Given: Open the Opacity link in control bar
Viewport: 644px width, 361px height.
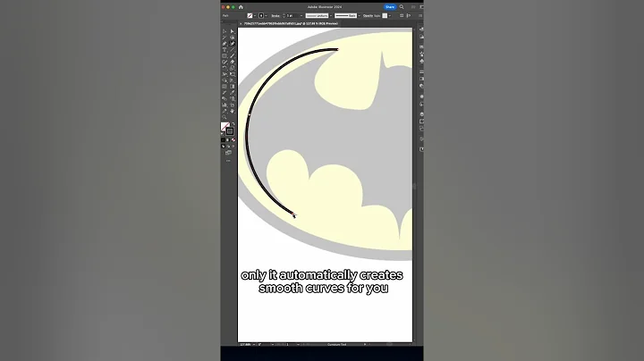Looking at the screenshot, I should click(x=368, y=15).
